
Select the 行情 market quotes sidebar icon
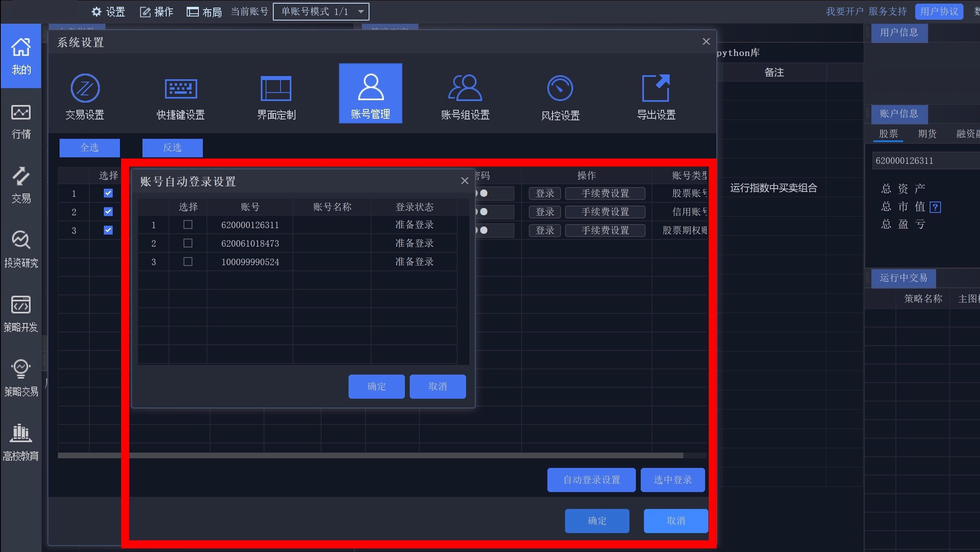pyautogui.click(x=21, y=121)
